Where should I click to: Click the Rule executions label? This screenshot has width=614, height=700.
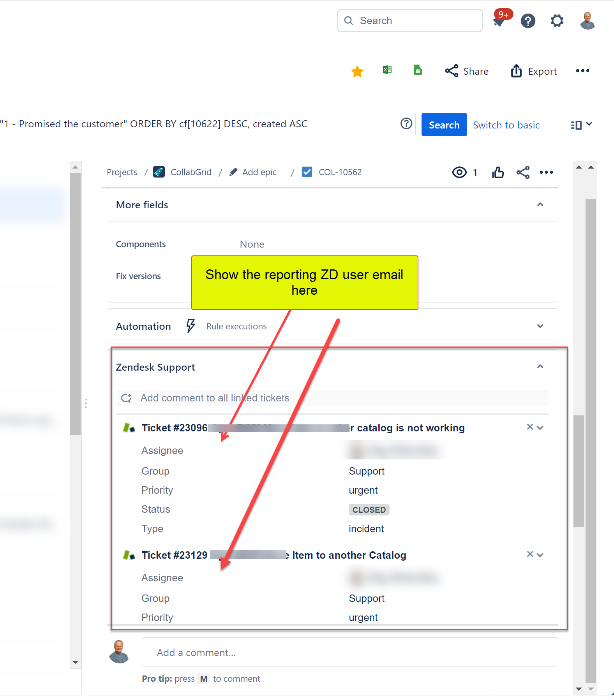pyautogui.click(x=236, y=326)
